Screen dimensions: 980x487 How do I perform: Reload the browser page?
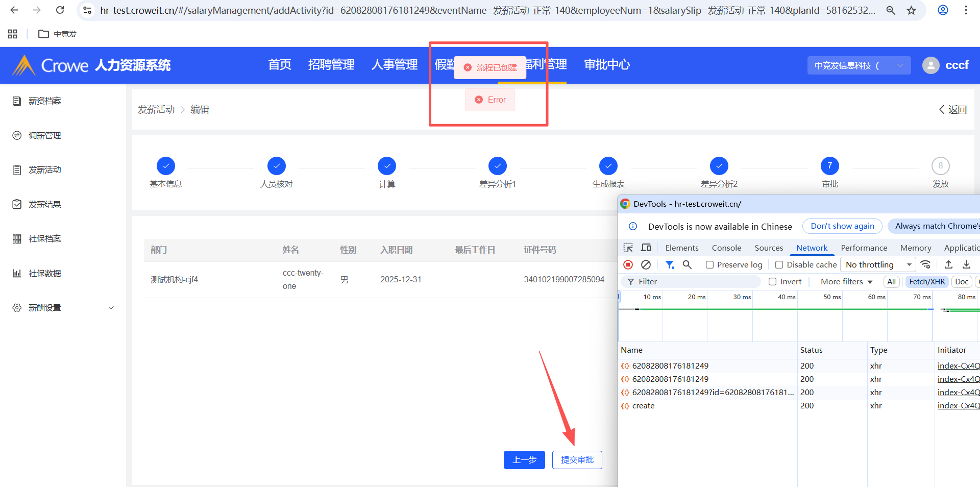coord(60,10)
